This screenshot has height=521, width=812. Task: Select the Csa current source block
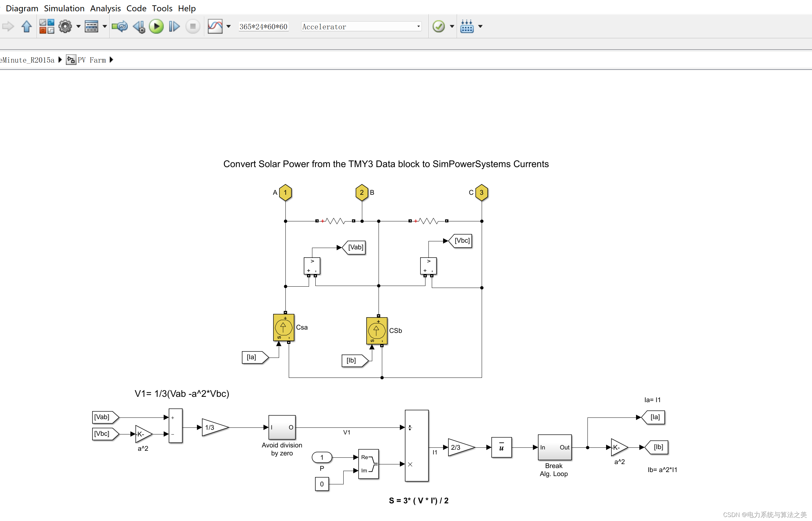[283, 328]
